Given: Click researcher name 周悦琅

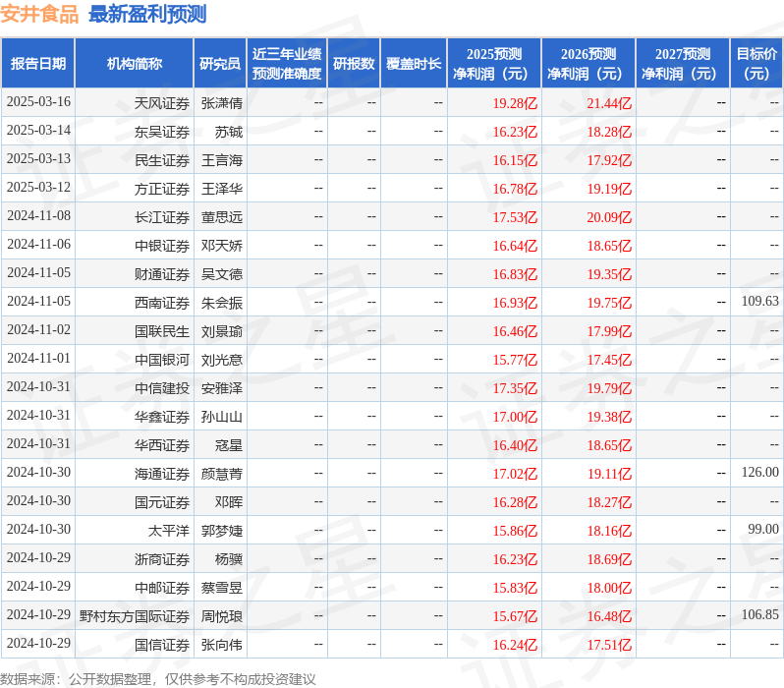Looking at the screenshot, I should point(221,616).
